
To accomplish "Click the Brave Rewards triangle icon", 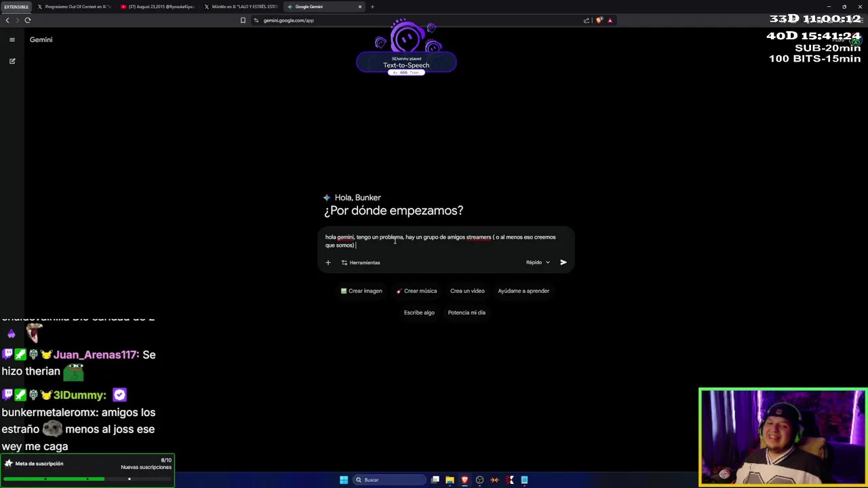I will pyautogui.click(x=610, y=20).
